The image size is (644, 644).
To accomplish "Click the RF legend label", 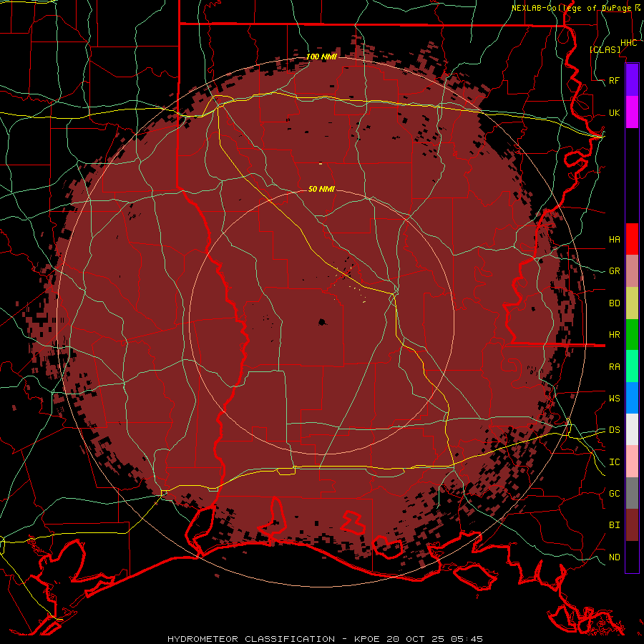I will click(x=614, y=80).
